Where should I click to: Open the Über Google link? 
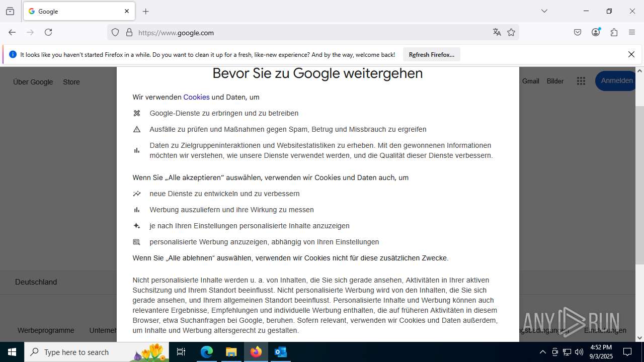33,82
